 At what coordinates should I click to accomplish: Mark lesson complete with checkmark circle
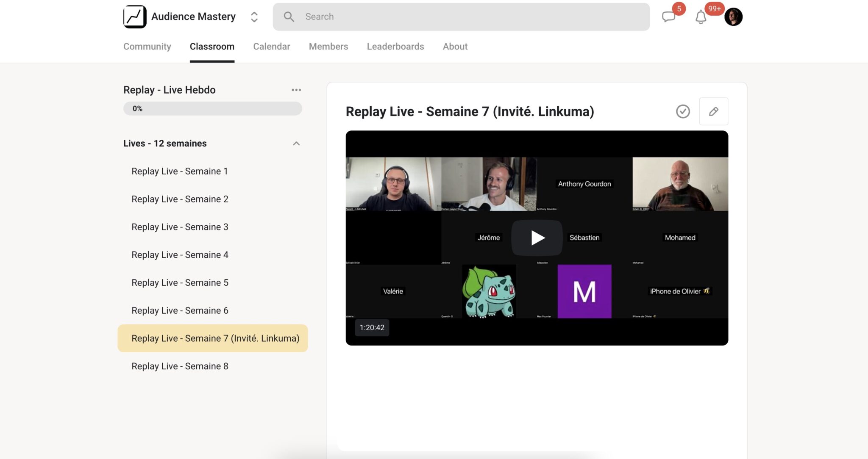(x=683, y=111)
